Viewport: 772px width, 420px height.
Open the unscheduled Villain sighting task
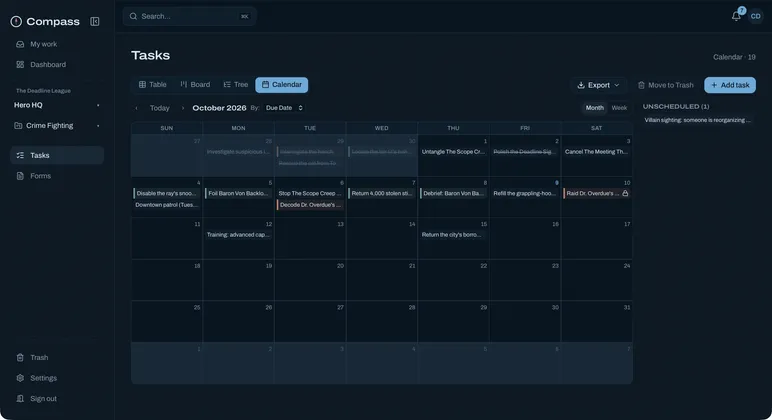[697, 120]
